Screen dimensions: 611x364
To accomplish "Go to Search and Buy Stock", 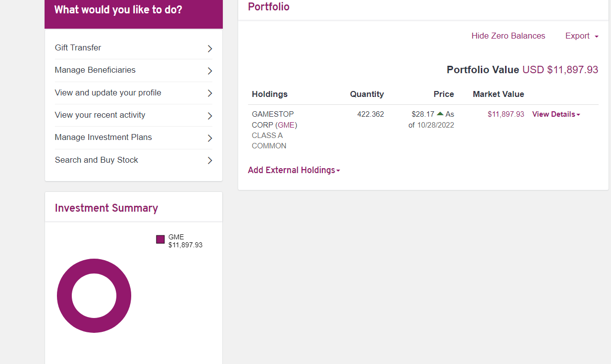I will pyautogui.click(x=97, y=160).
